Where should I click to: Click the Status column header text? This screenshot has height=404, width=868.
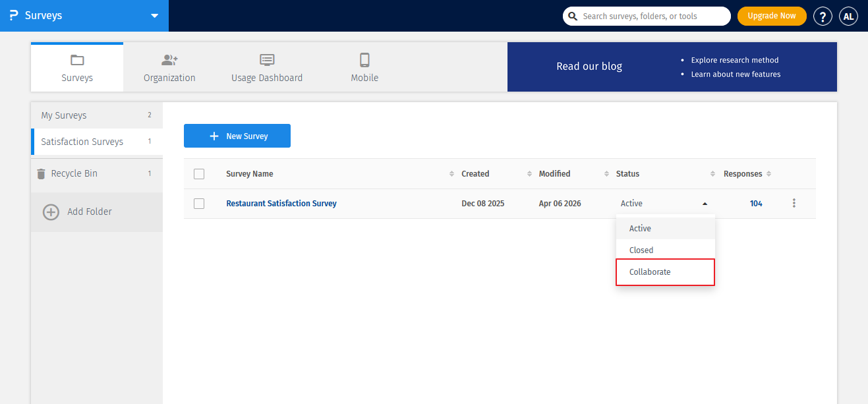[627, 174]
